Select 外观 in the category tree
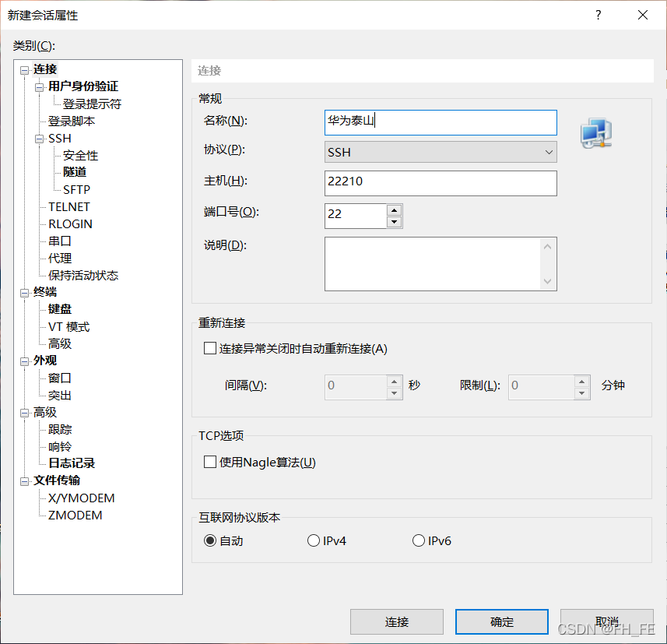Viewport: 667px width, 644px height. (x=45, y=361)
